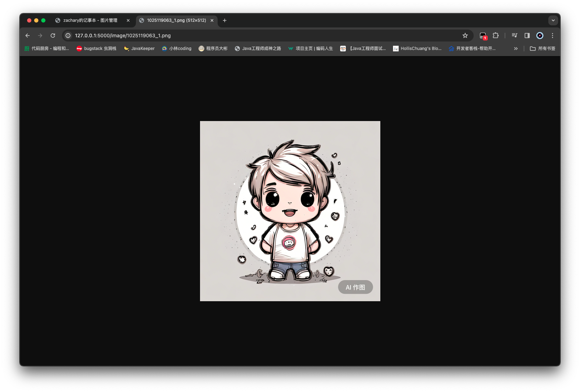Open the Extensions puzzle-piece menu
Viewport: 580px width, 392px height.
coord(496,36)
